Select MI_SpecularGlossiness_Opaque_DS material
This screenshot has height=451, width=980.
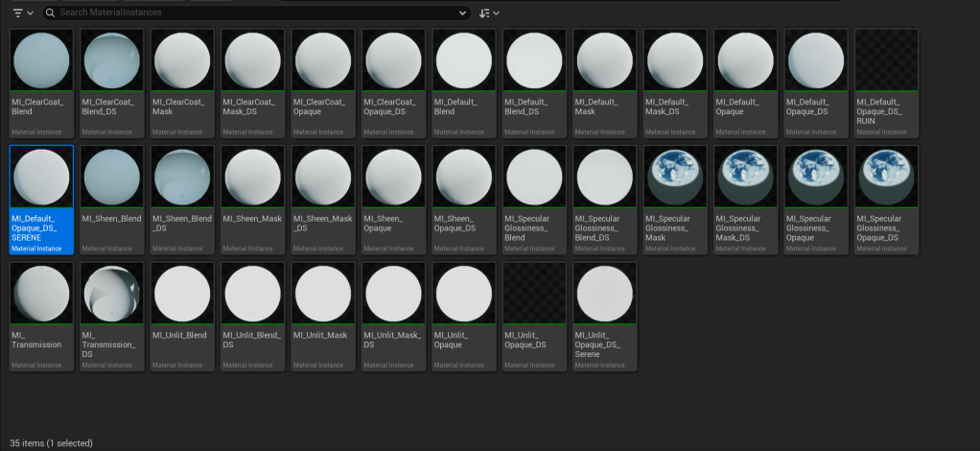pyautogui.click(x=886, y=178)
